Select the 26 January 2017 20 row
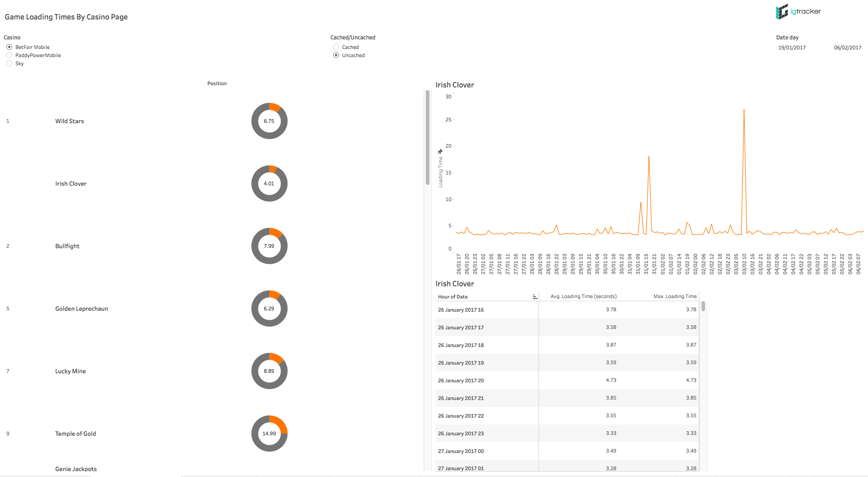This screenshot has height=477, width=868. 461,381
